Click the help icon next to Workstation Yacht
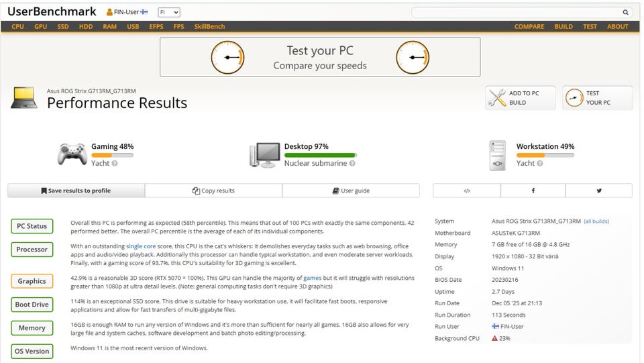This screenshot has width=644, height=363. click(x=539, y=164)
